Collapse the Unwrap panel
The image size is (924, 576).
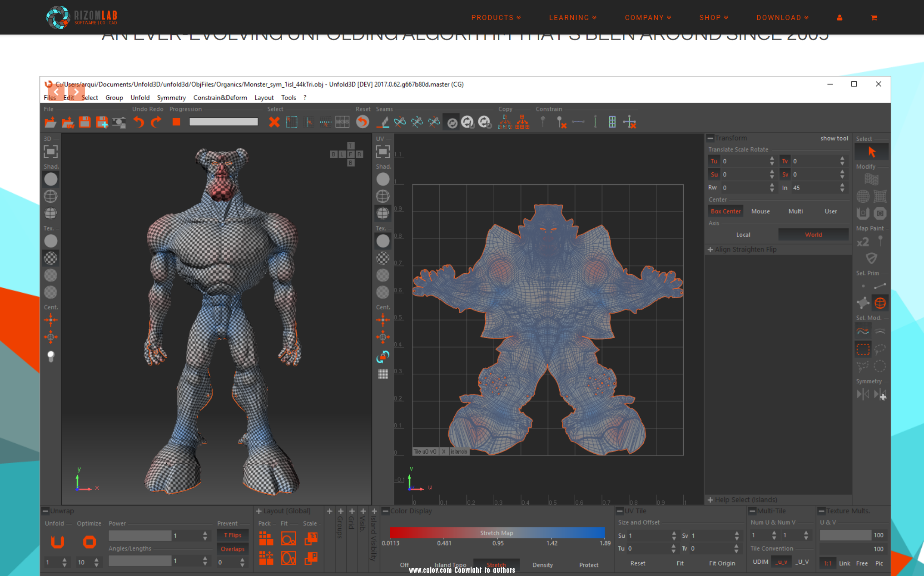[45, 511]
